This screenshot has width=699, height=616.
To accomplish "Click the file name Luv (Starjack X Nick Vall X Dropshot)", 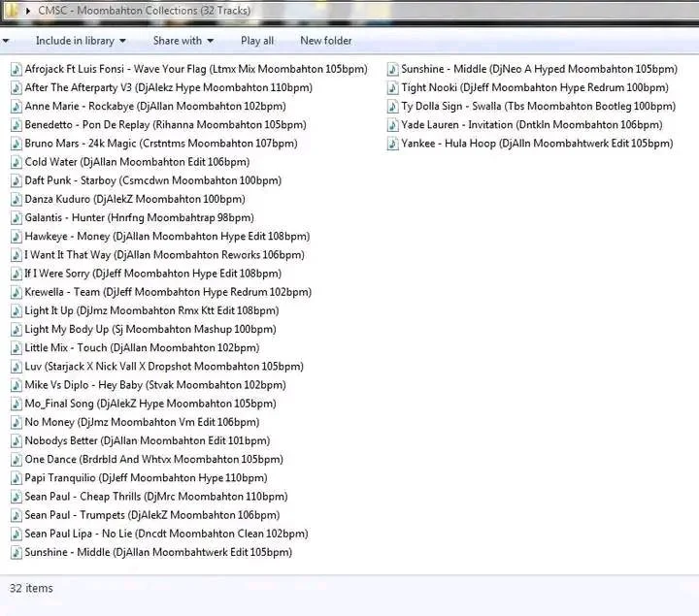I will (x=164, y=366).
